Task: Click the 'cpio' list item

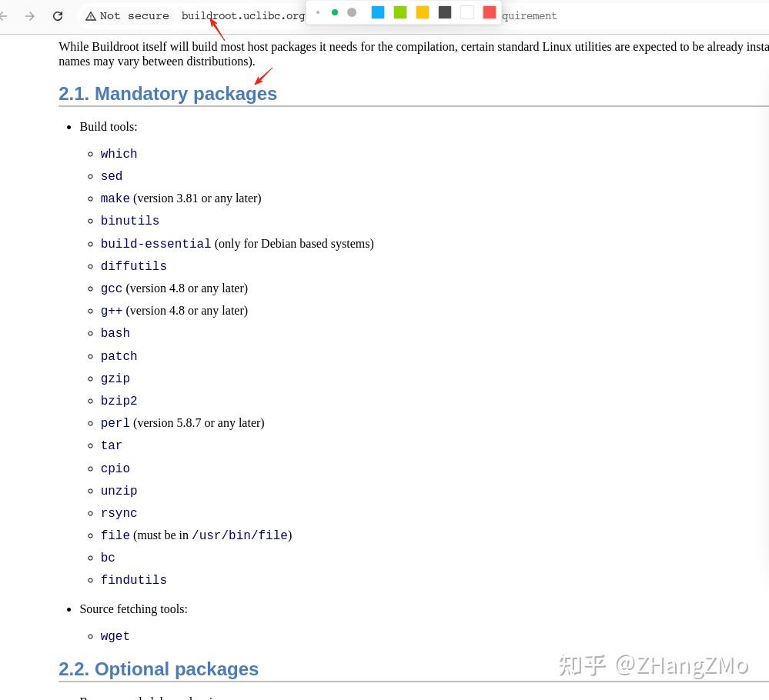Action: (x=115, y=468)
